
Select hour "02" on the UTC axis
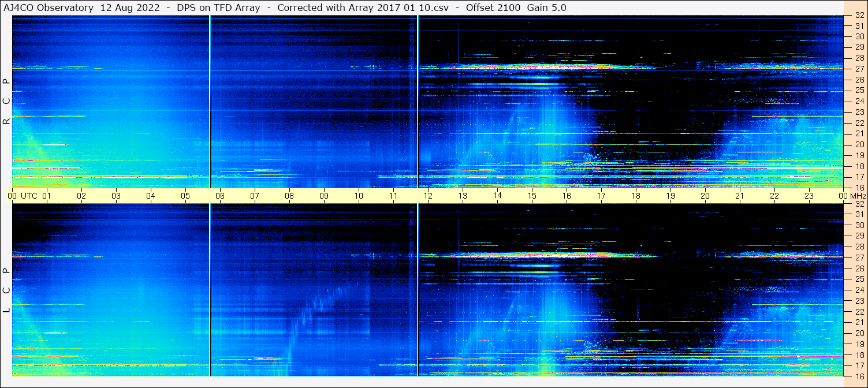click(81, 196)
